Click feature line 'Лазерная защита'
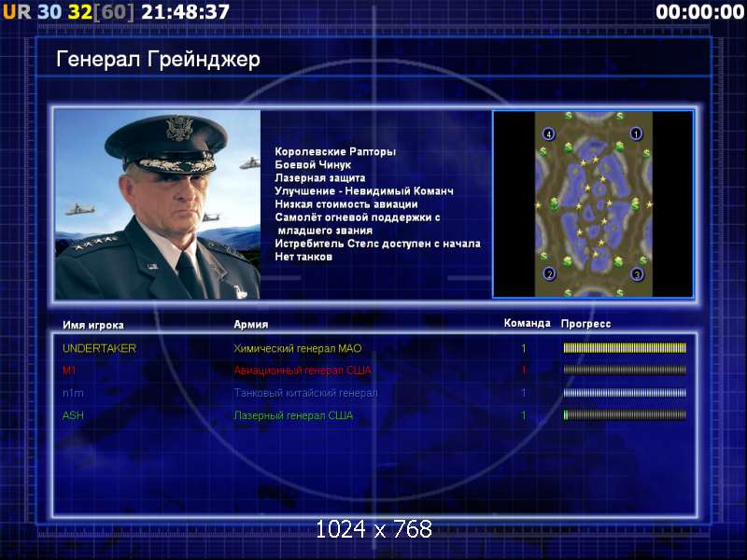747x560 pixels. [320, 178]
